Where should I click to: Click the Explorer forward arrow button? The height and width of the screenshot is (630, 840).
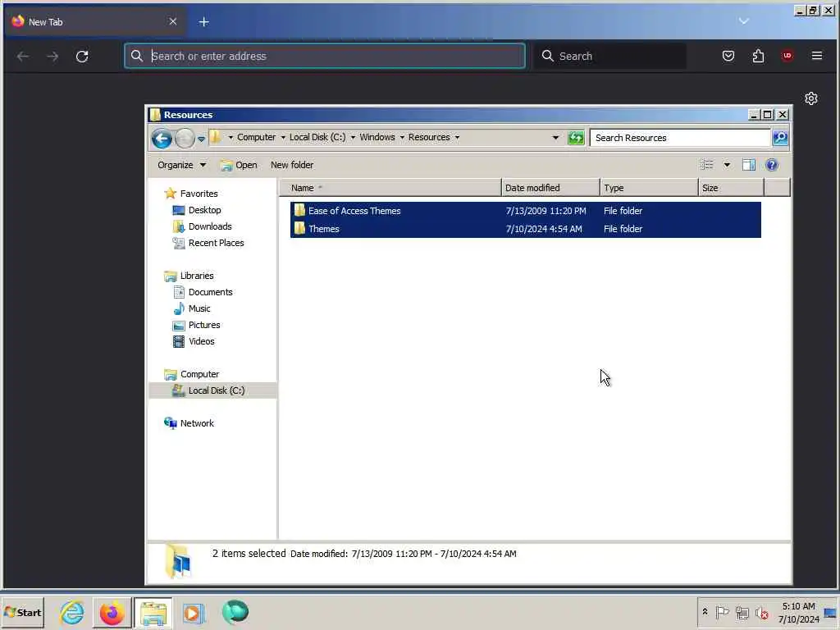185,138
